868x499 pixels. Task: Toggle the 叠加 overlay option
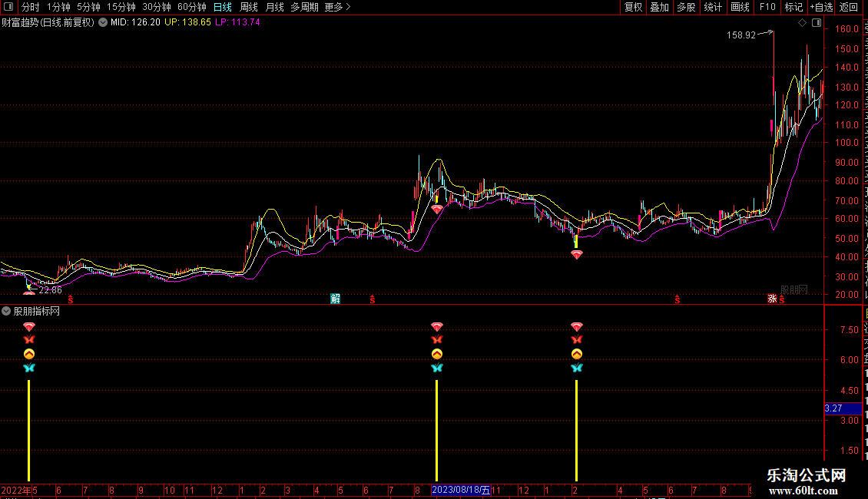coord(659,7)
